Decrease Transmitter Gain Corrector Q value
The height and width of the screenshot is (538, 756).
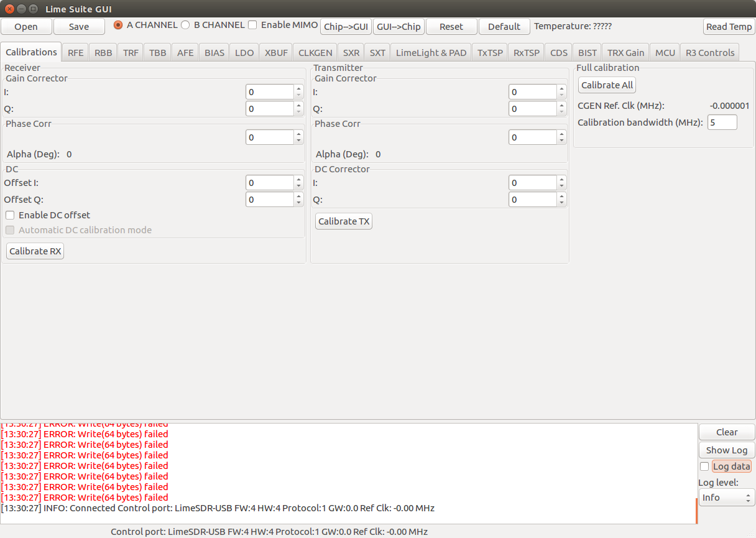562,113
